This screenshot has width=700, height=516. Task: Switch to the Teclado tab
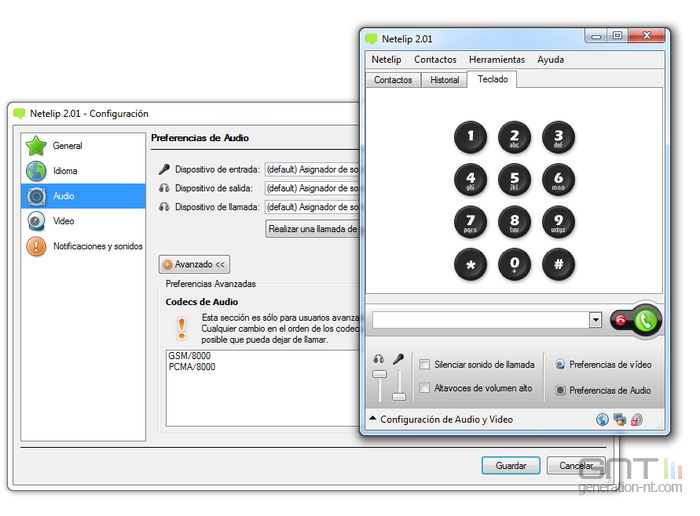[x=492, y=79]
